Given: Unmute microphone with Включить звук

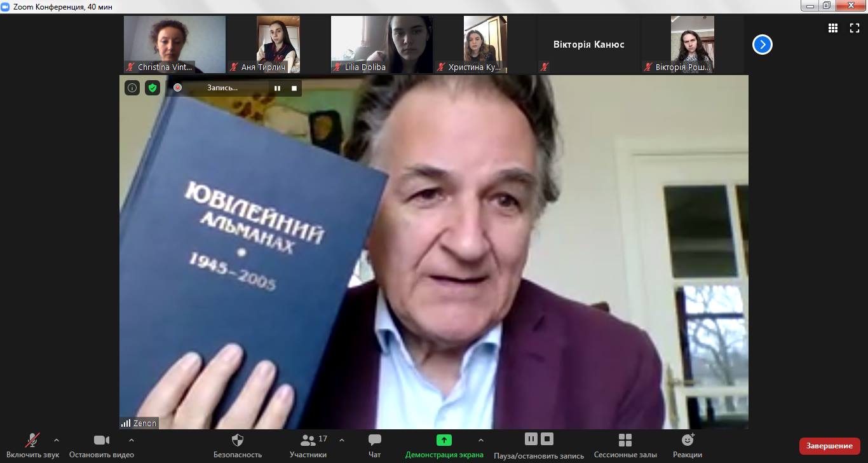Looking at the screenshot, I should click(x=32, y=445).
